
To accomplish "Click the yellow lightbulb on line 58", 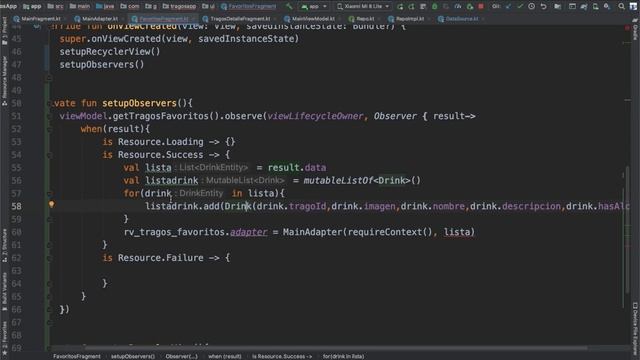I will click(51, 204).
